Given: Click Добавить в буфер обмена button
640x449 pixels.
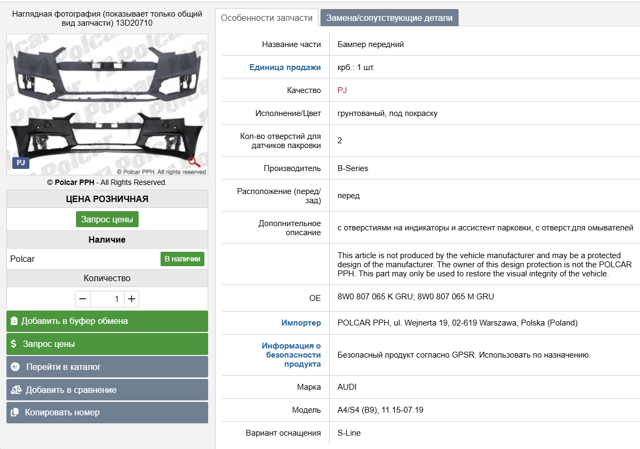Looking at the screenshot, I should point(107,321).
